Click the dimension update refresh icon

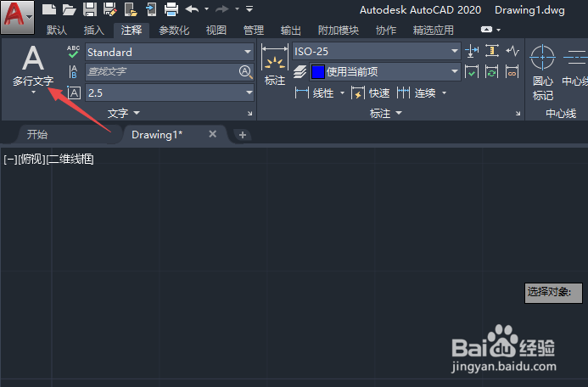pos(492,71)
